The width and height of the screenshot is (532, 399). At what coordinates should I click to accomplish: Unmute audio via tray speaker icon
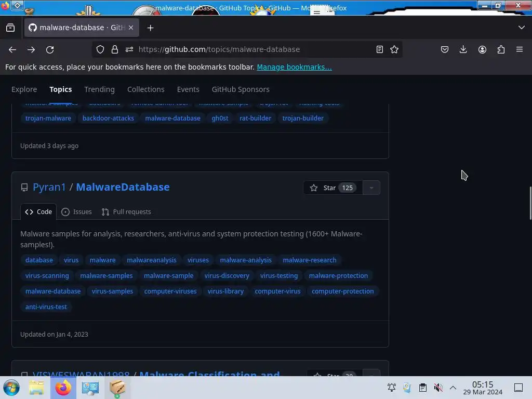click(x=438, y=387)
